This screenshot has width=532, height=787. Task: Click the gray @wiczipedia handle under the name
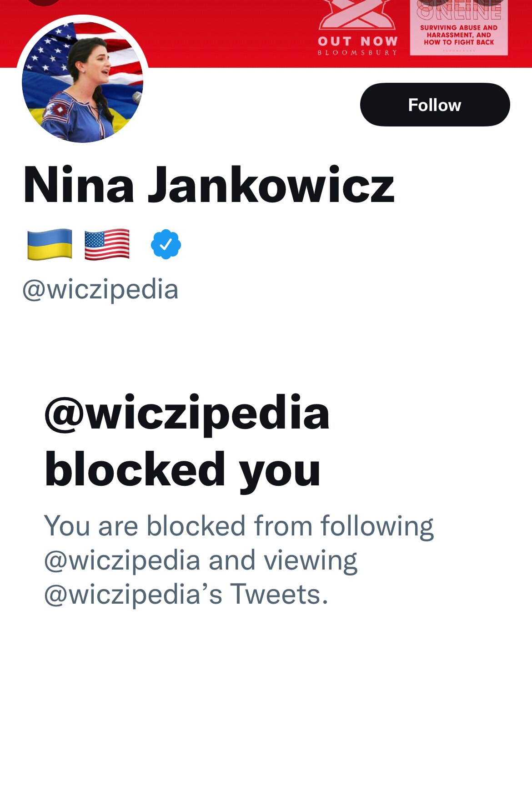(100, 290)
